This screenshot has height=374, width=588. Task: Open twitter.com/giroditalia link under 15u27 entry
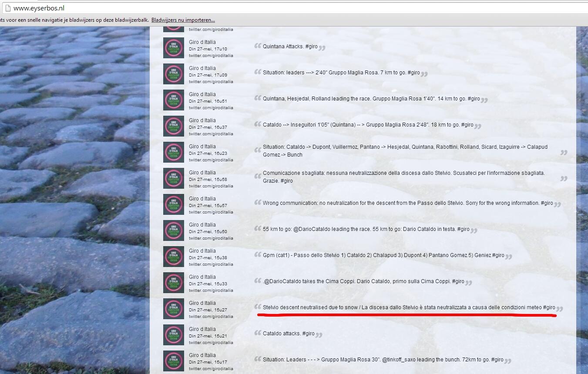coord(211,317)
